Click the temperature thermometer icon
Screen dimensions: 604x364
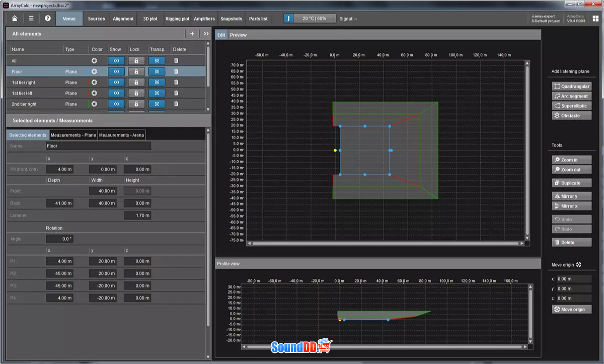click(x=289, y=19)
